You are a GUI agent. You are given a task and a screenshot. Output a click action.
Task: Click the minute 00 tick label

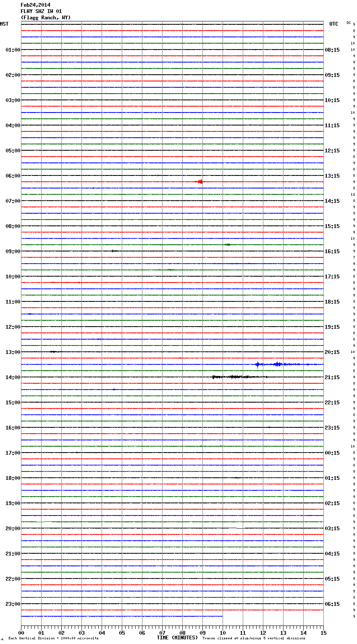click(x=21, y=633)
